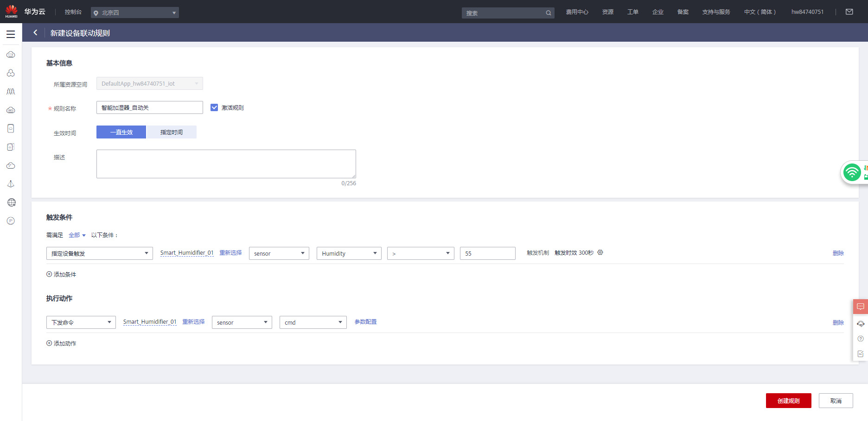
Task: Select 指定时间 effective time option
Action: pyautogui.click(x=172, y=132)
